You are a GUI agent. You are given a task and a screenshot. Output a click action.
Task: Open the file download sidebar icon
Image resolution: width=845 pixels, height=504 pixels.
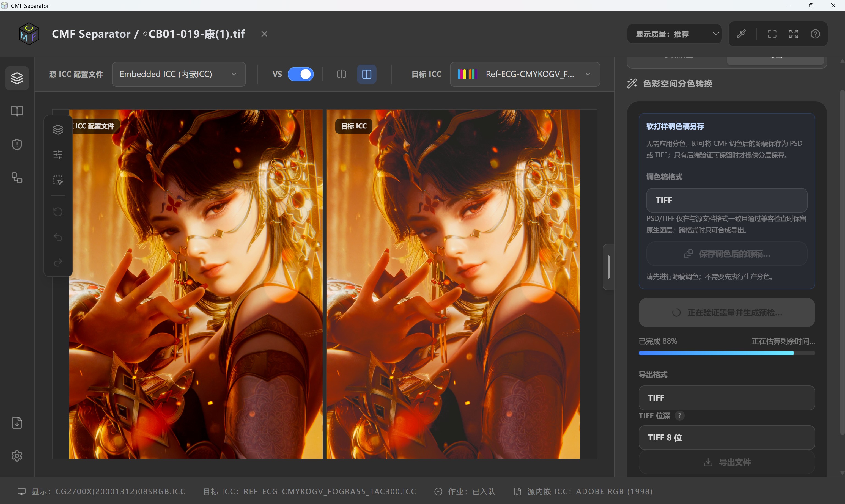(17, 423)
